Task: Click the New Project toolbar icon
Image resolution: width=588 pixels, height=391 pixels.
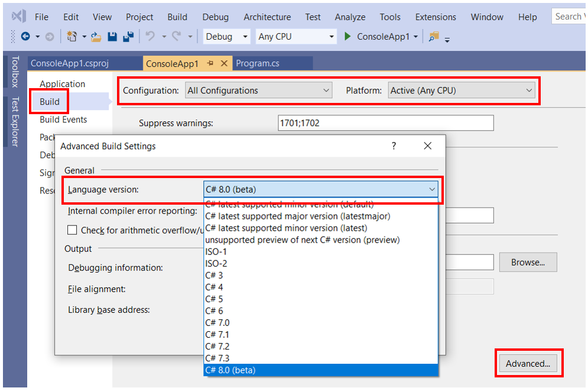Action: [72, 37]
